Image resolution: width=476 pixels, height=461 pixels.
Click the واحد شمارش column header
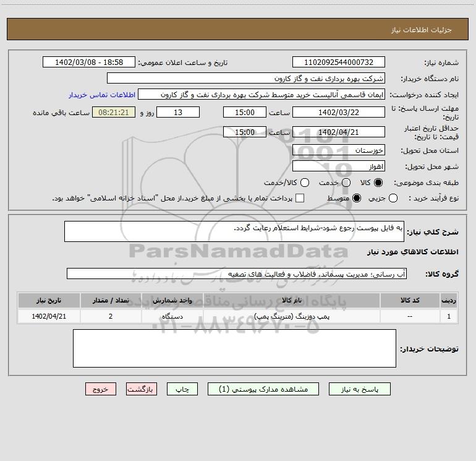pos(172,300)
